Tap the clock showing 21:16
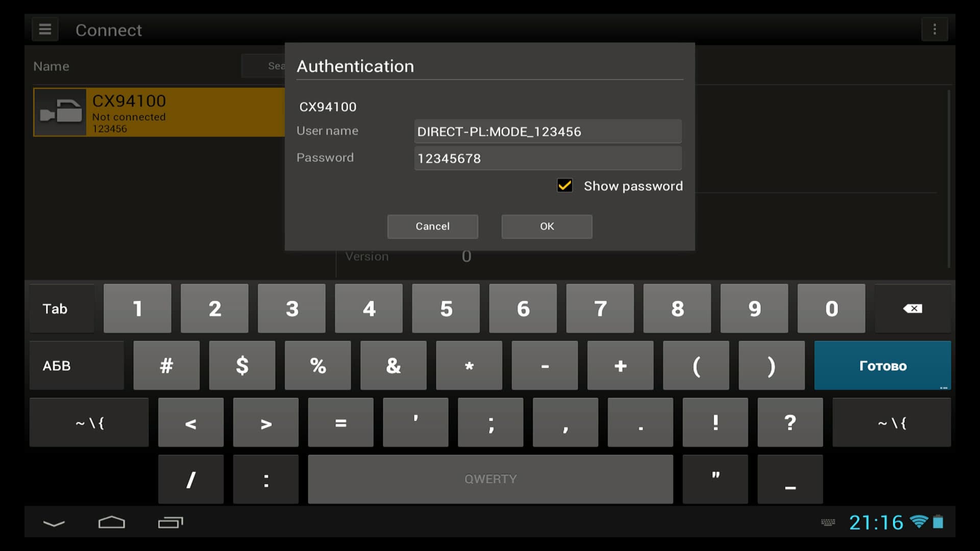This screenshot has width=980, height=551. pyautogui.click(x=876, y=522)
